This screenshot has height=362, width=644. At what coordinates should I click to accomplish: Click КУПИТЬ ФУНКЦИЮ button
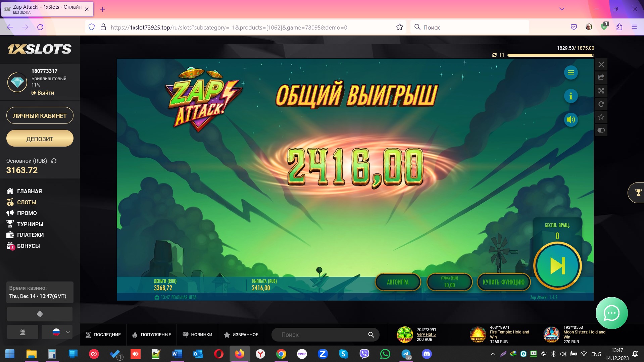pyautogui.click(x=503, y=282)
